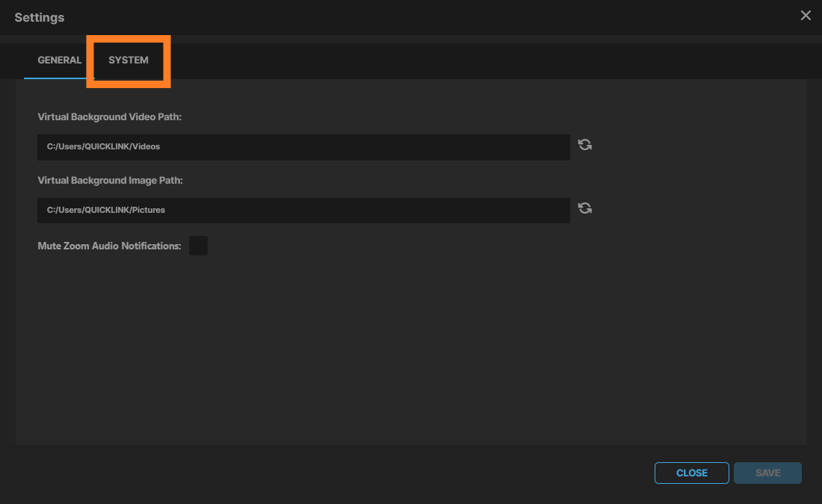This screenshot has height=504, width=822.
Task: Click the Virtual Background Video Path label
Action: click(x=110, y=116)
